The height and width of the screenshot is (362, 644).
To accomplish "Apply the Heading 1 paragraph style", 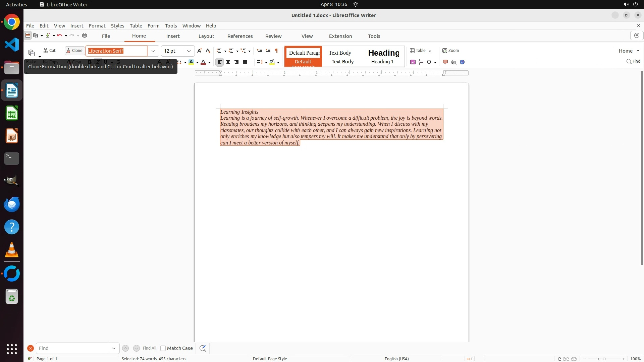I will [x=383, y=56].
